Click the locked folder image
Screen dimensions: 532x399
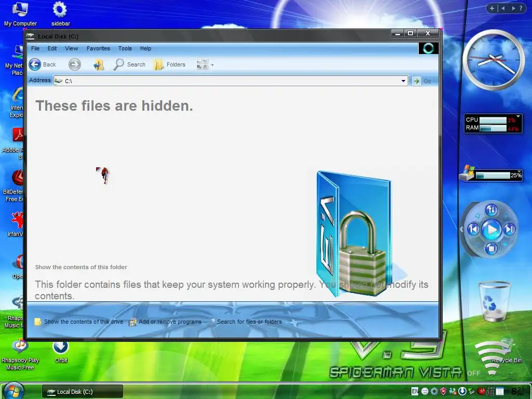(x=354, y=234)
